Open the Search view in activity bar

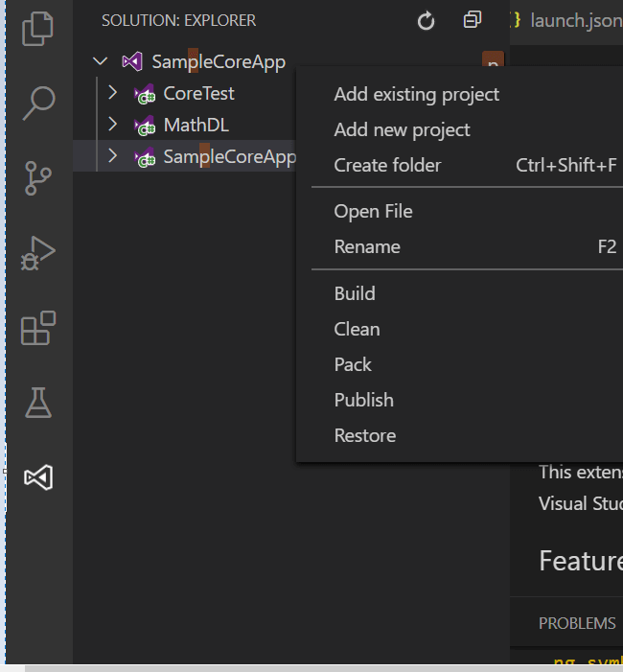[37, 102]
